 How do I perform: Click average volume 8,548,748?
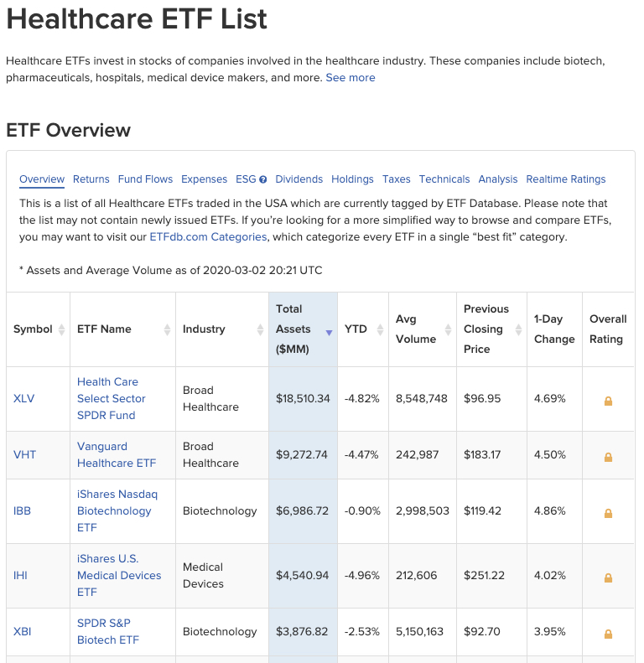[422, 398]
